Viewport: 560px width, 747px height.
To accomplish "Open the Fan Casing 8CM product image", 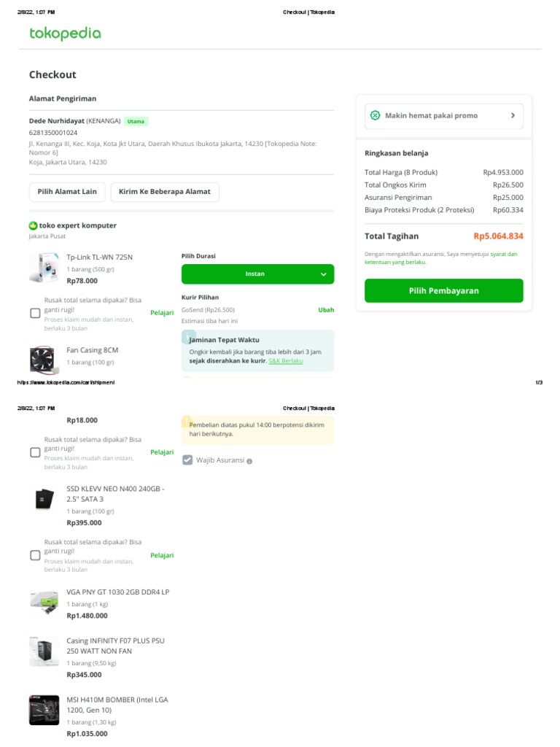I will pyautogui.click(x=44, y=360).
